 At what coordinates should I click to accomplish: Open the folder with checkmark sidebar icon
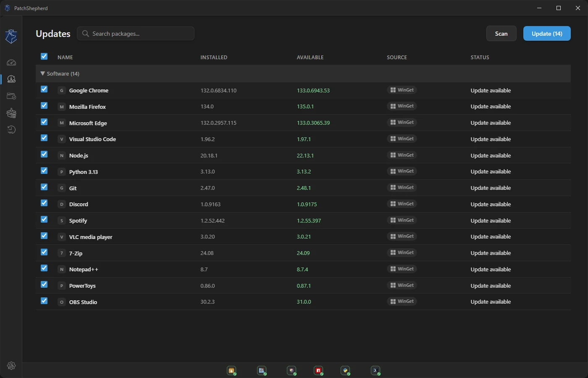click(11, 96)
